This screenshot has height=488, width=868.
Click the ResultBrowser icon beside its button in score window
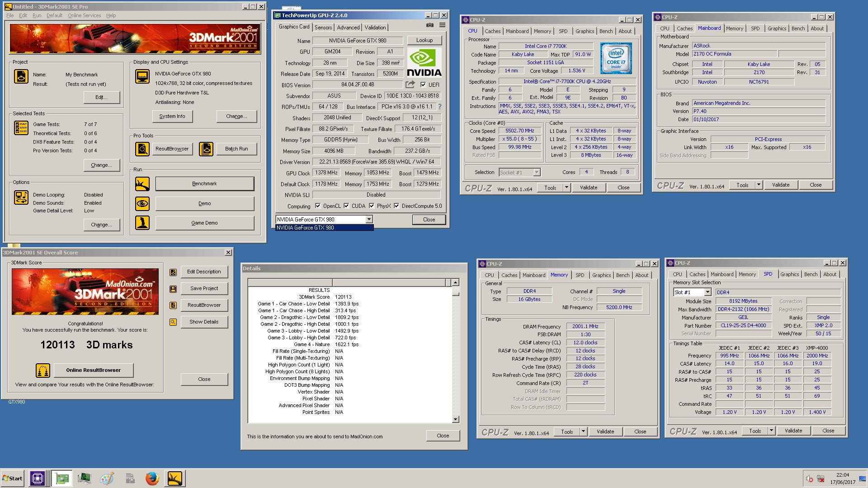(x=173, y=305)
